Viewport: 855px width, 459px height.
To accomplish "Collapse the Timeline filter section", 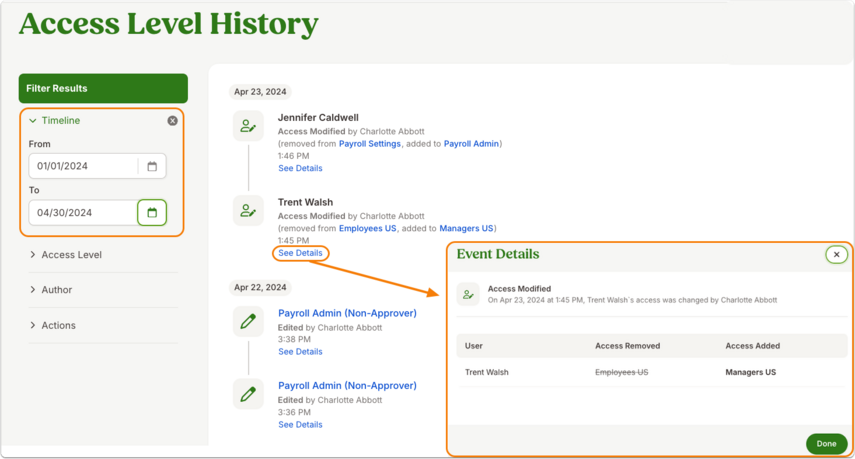I will point(55,120).
